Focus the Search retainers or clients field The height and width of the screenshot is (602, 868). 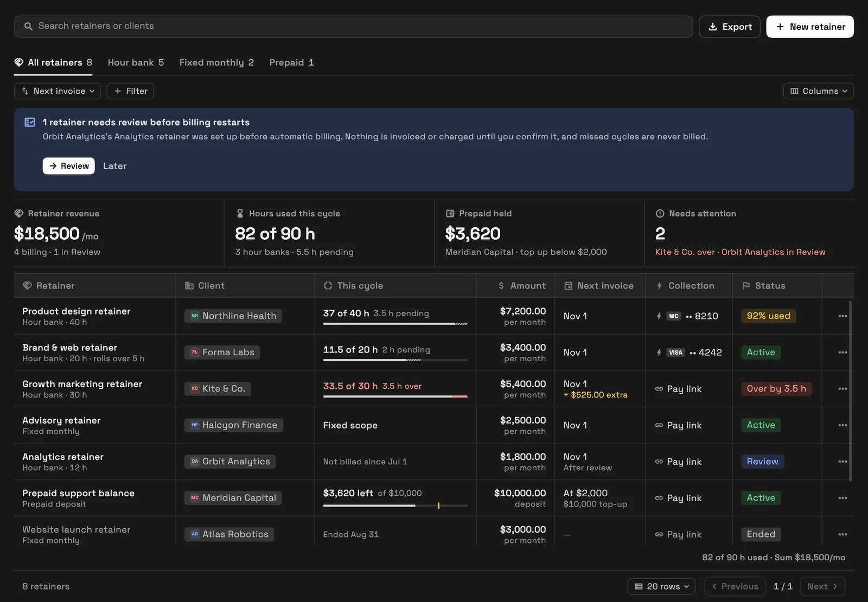[353, 27]
